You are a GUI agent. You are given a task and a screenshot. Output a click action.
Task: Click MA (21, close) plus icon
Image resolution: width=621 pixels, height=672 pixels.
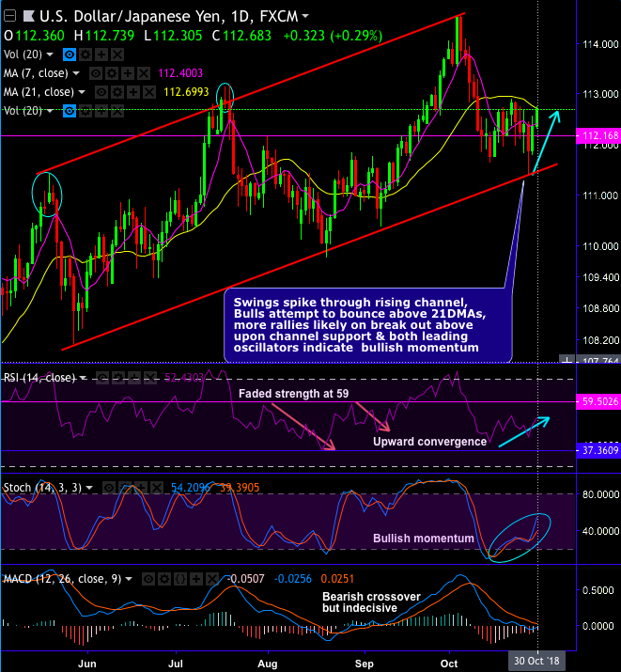point(133,92)
